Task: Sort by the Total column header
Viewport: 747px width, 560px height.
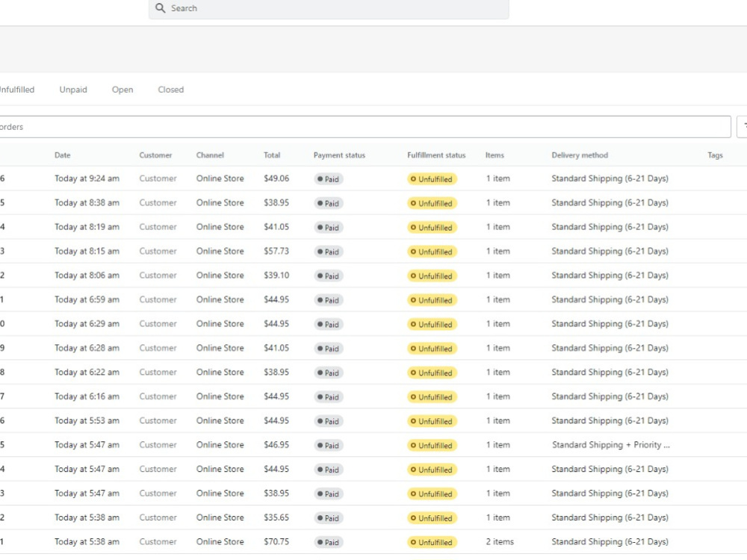Action: (x=272, y=155)
